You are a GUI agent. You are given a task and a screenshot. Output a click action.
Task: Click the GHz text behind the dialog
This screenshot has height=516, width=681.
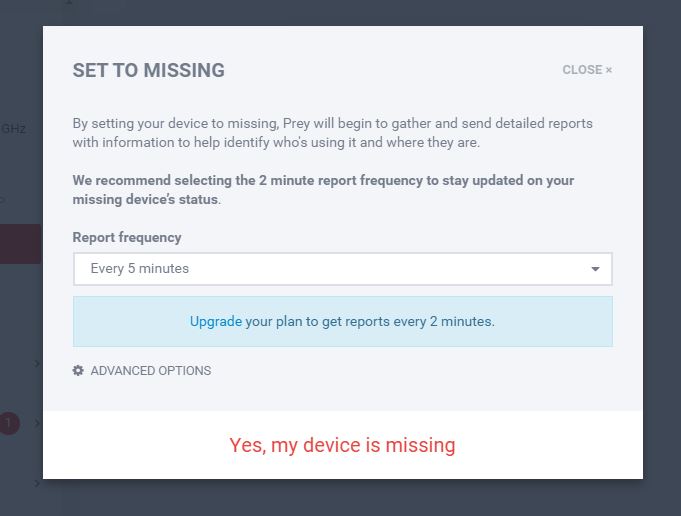click(13, 129)
